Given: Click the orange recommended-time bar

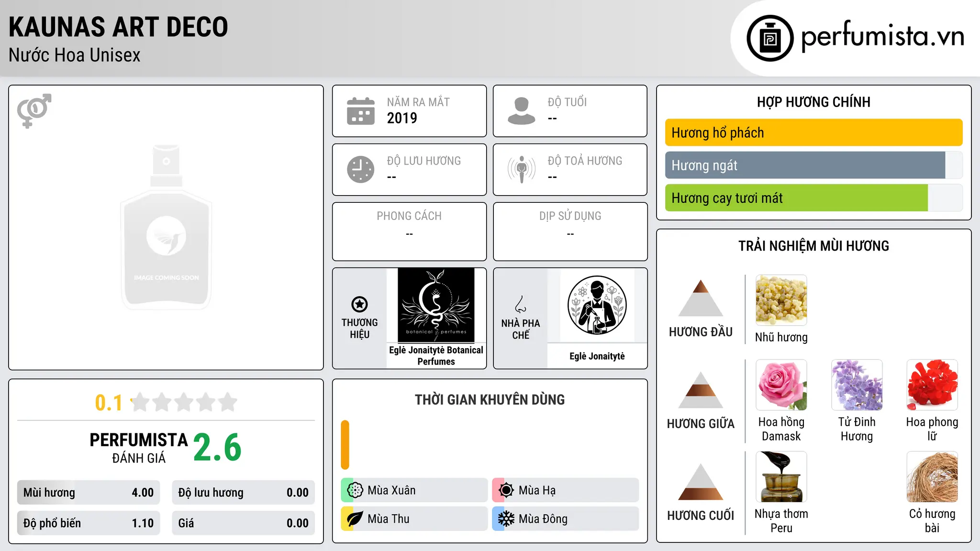Looking at the screenshot, I should pos(345,445).
